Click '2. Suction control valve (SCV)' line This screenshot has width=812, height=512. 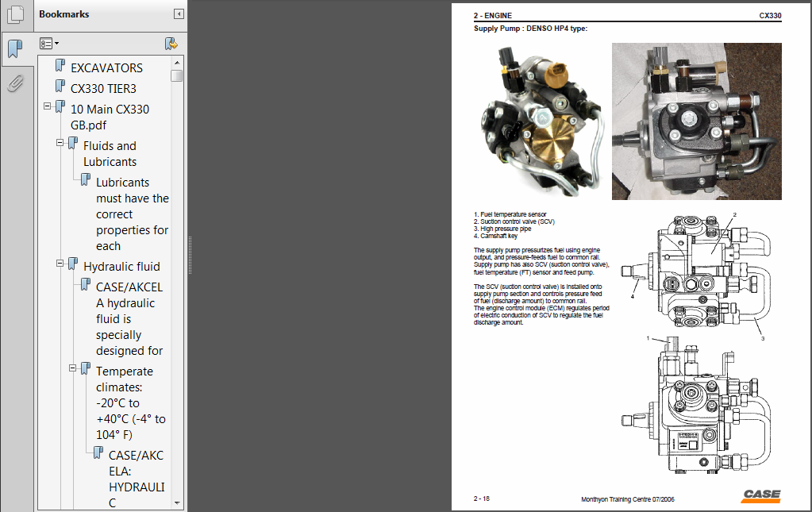point(514,221)
